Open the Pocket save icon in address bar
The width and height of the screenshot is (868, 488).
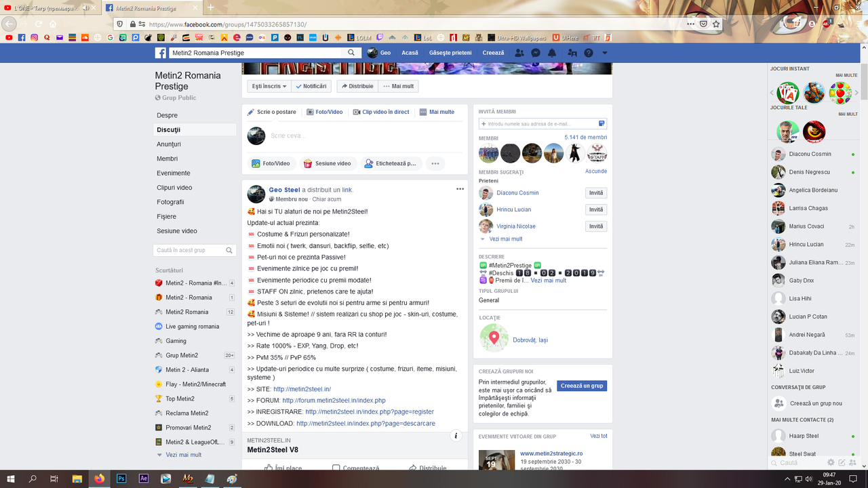[703, 24]
